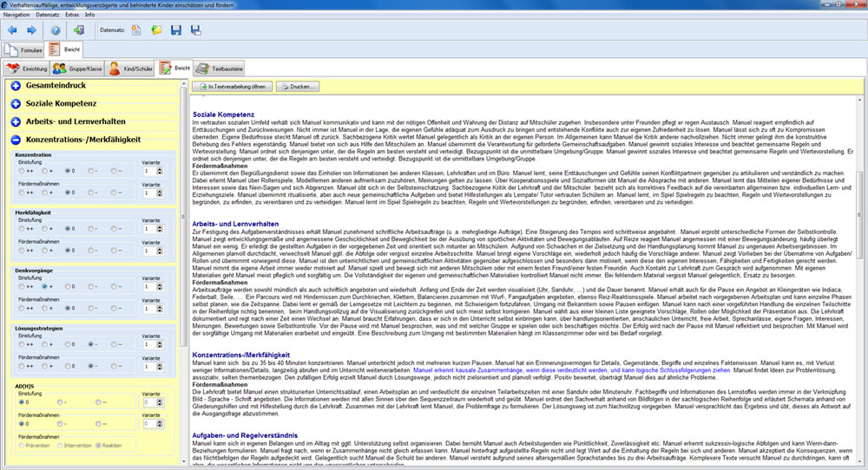Open the Gruppe/Klasse tab
Screen dimensions: 868x470
pos(77,69)
